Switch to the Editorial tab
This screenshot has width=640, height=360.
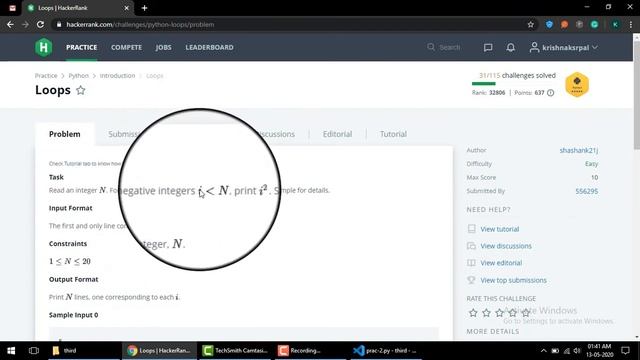337,134
